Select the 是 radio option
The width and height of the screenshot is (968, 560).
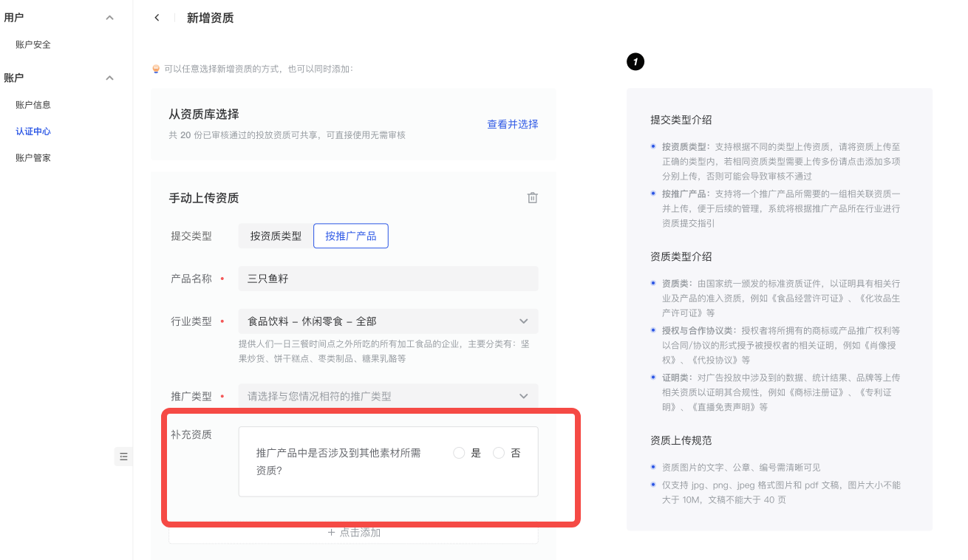[x=459, y=453]
